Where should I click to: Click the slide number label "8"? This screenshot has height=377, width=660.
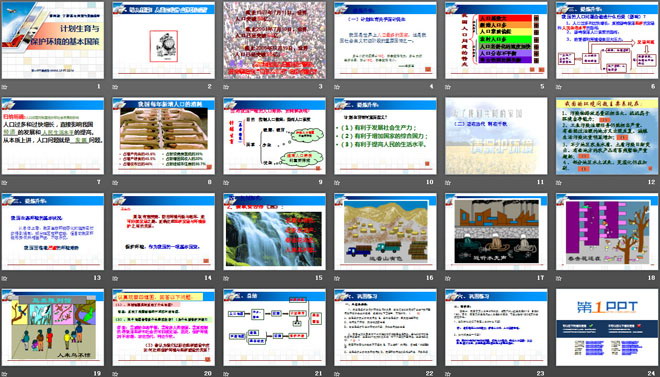click(x=210, y=182)
